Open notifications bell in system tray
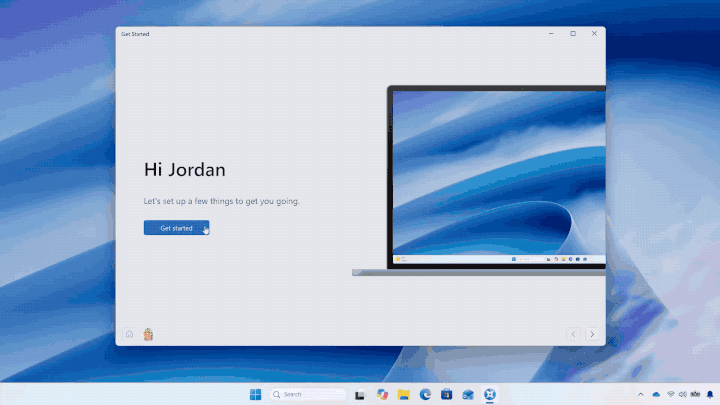The image size is (720, 405). point(710,394)
